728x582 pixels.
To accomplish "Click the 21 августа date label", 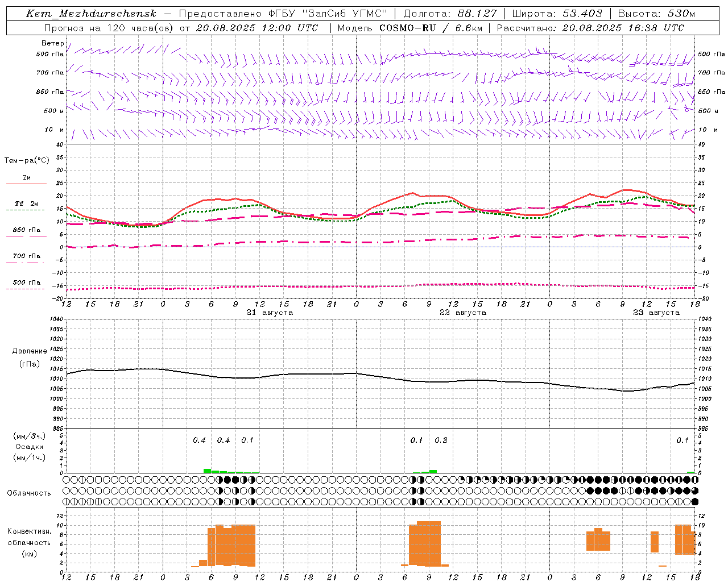I will [x=270, y=313].
